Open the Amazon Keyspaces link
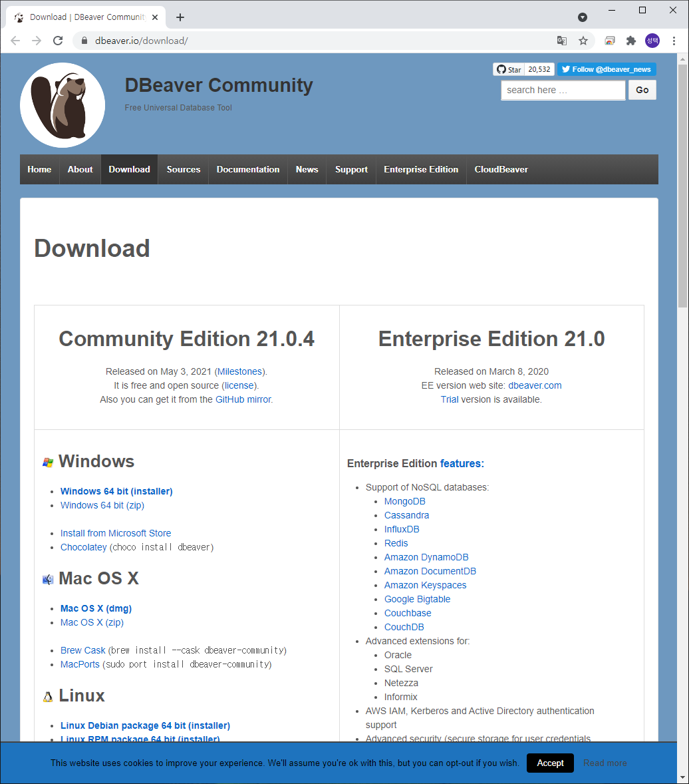This screenshot has height=784, width=689. coord(425,586)
